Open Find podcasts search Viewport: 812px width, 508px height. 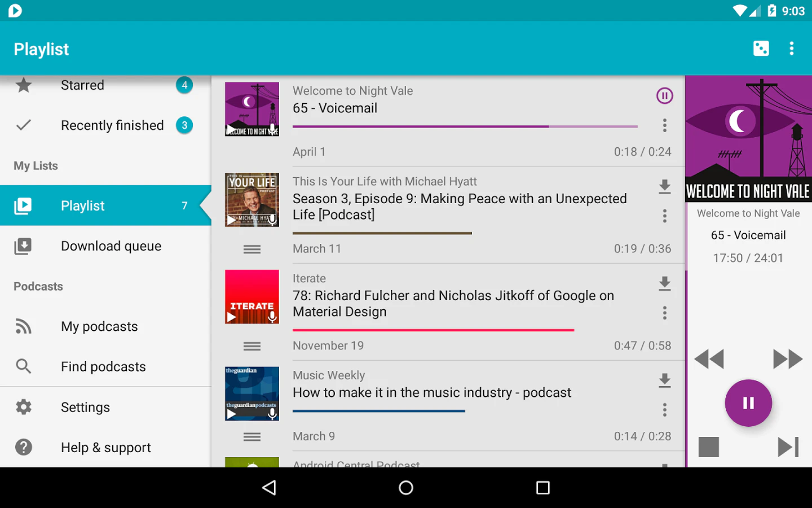105,367
